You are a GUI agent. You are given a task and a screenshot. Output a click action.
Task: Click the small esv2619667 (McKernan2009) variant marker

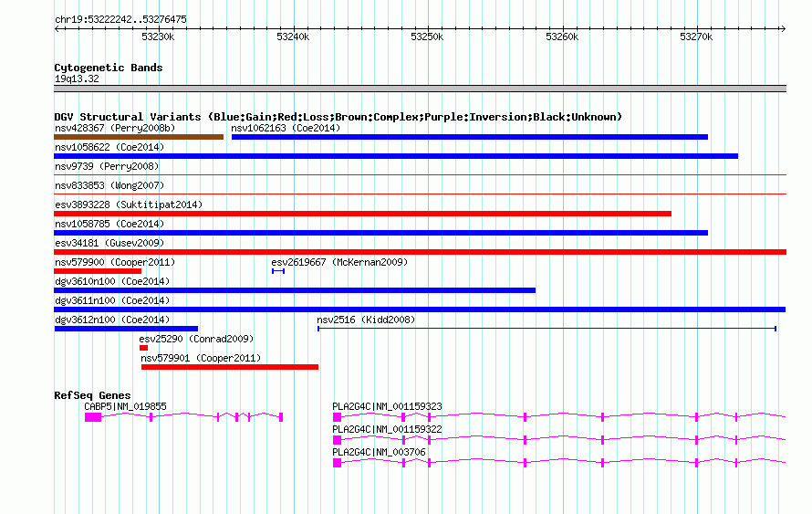coord(278,271)
